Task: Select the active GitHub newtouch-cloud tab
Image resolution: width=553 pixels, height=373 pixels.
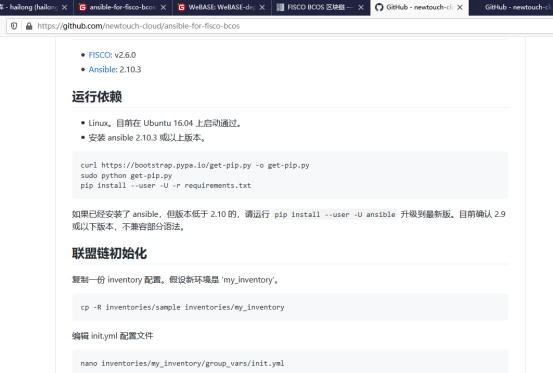Action: (419, 7)
